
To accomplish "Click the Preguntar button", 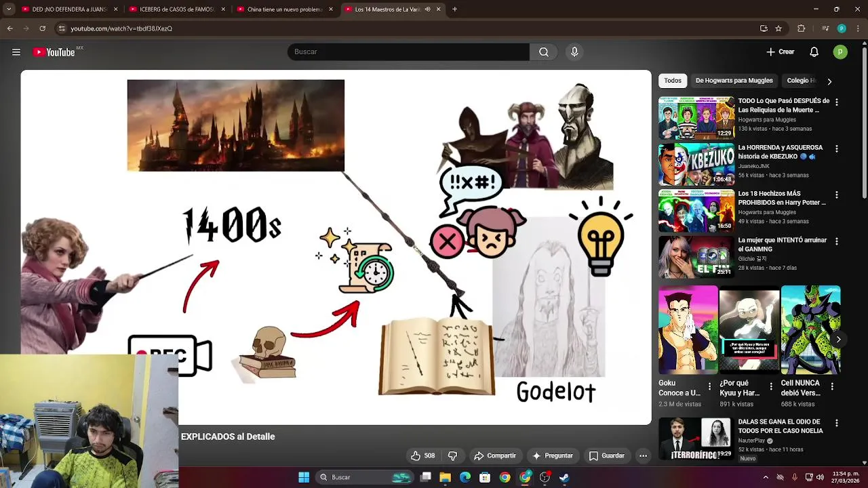I will (x=553, y=455).
